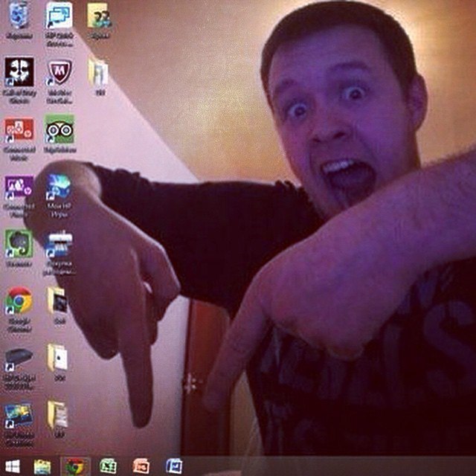This screenshot has width=476, height=476.
Task: Switch to Chrome in the taskbar
Action: pos(74,466)
